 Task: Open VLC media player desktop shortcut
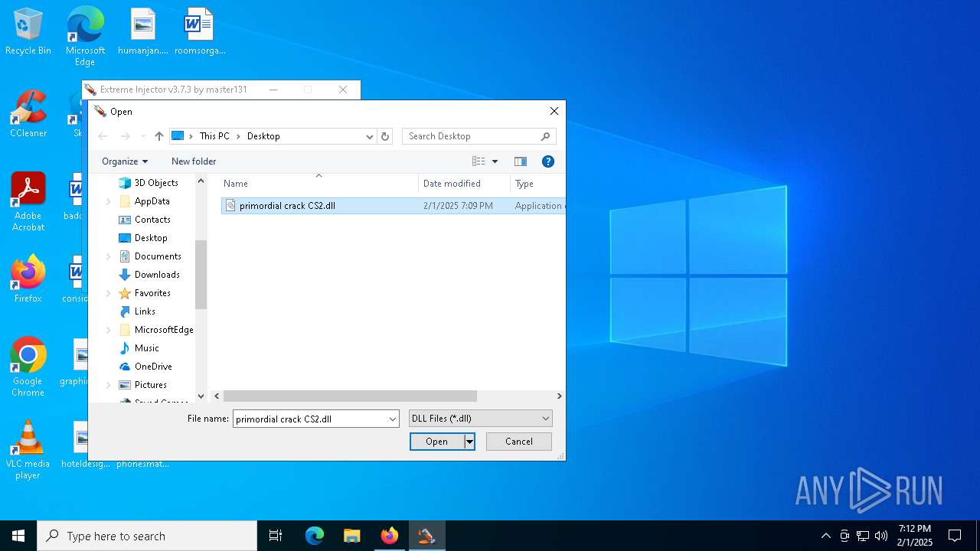tap(28, 450)
